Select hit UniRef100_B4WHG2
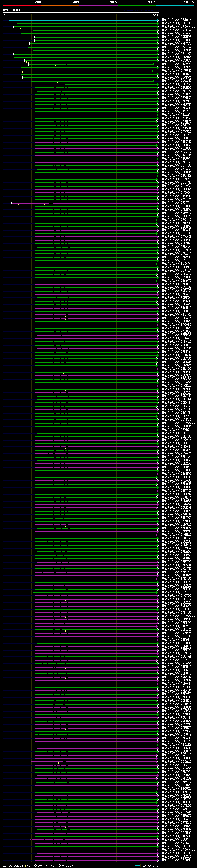 176,88
